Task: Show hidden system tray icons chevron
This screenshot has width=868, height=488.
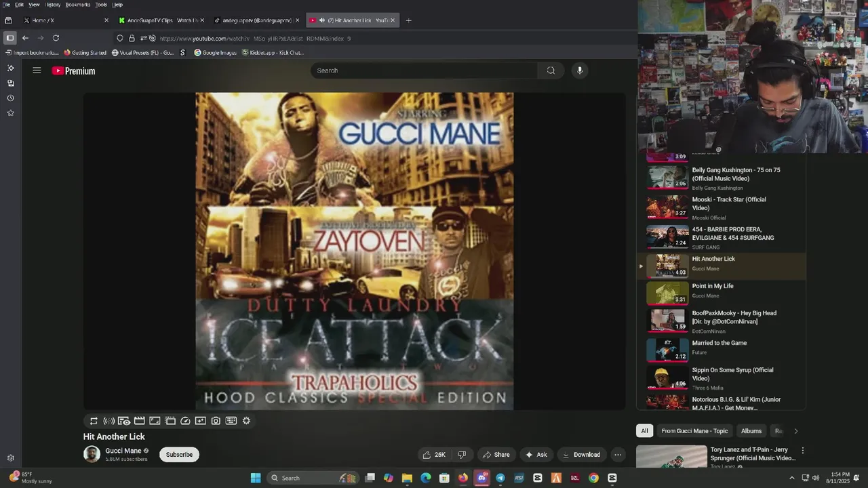Action: pyautogui.click(x=791, y=478)
